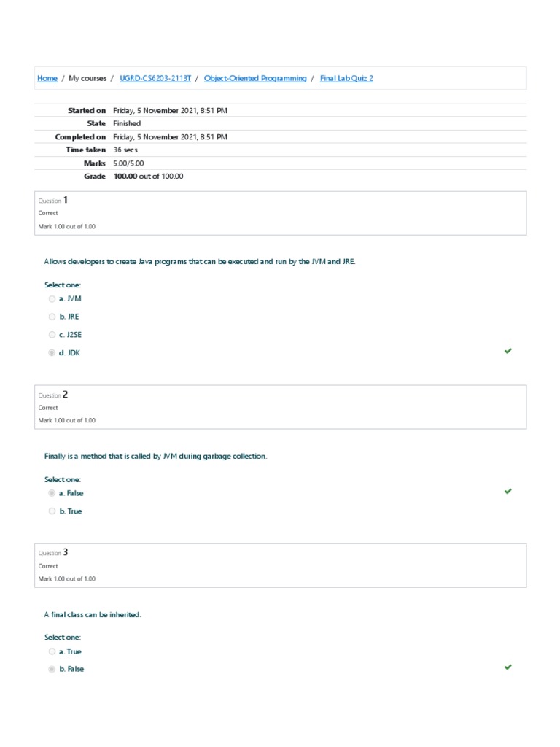Open the Final Lab Quiz 2 link

click(x=346, y=78)
